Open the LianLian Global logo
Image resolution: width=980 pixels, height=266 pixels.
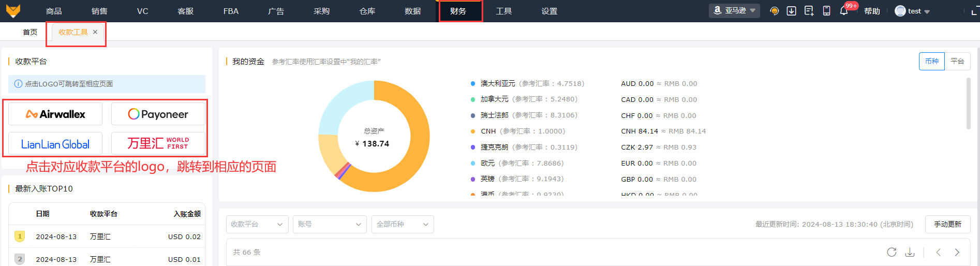click(x=55, y=144)
